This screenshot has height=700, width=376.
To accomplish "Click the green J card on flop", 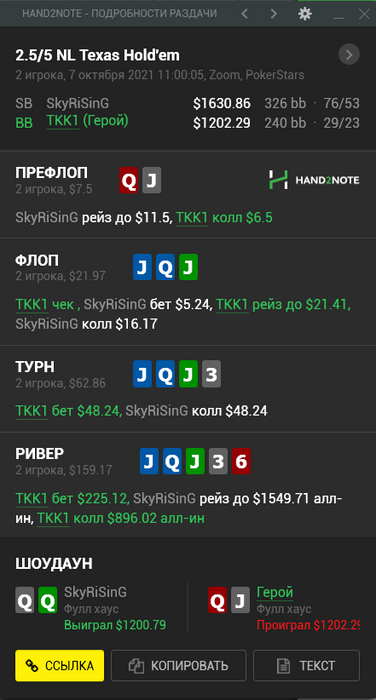I will click(188, 267).
